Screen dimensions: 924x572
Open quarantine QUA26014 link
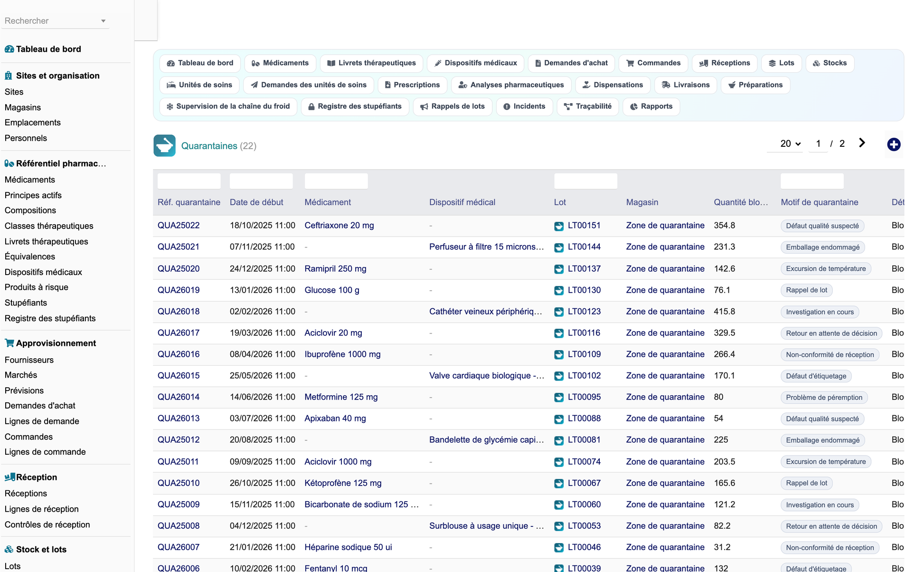click(x=179, y=397)
